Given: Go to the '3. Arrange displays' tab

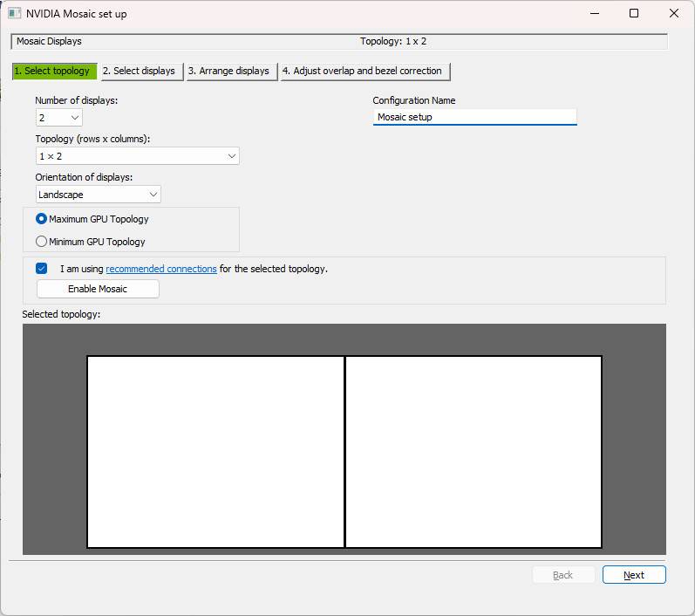Looking at the screenshot, I should pos(231,71).
